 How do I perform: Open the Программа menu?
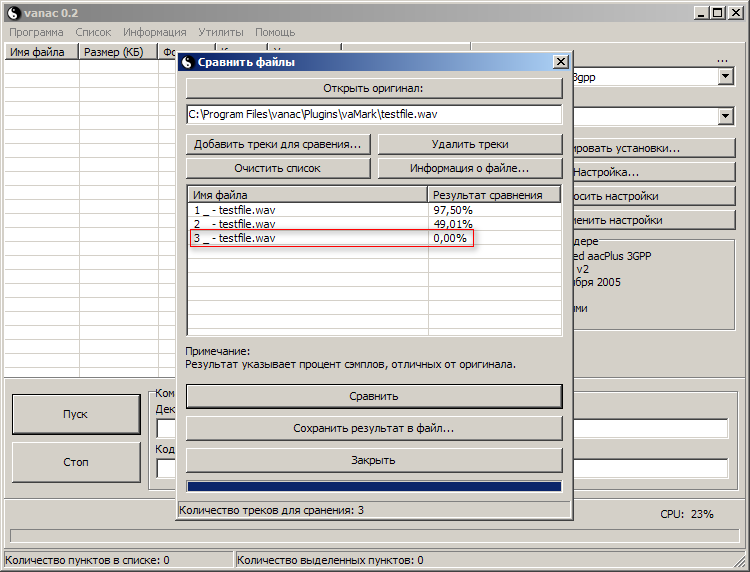pos(36,32)
